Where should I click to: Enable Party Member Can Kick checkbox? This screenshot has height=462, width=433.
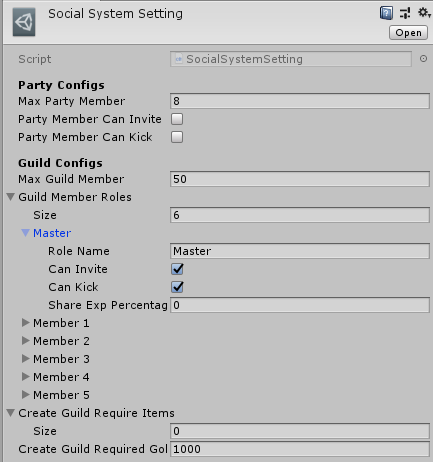coord(177,137)
